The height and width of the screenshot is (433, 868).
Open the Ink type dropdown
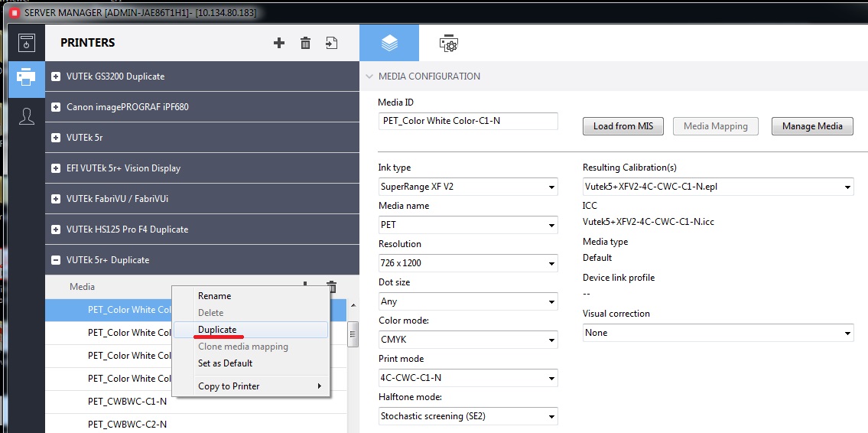467,187
